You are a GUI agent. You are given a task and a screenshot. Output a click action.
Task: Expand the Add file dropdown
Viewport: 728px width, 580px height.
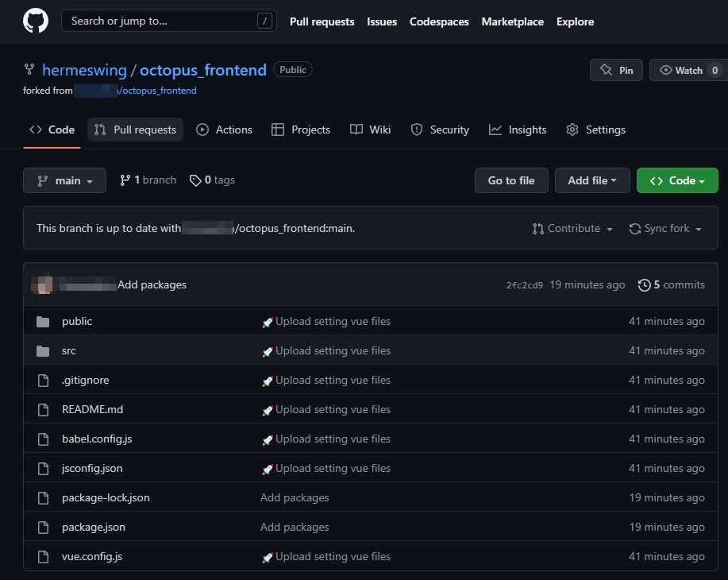pos(592,180)
